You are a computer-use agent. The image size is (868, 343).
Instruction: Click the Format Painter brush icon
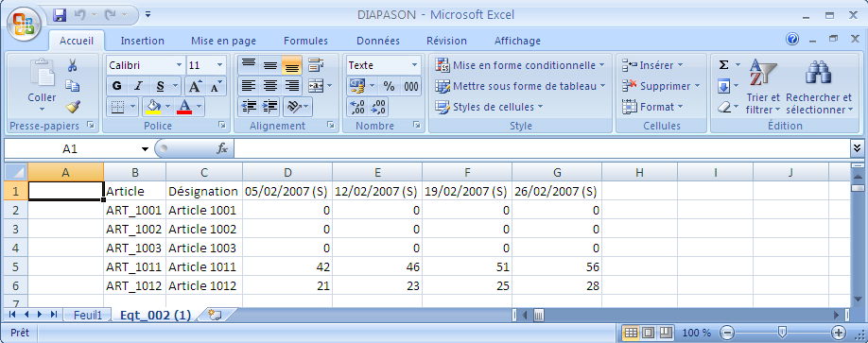pos(73,106)
